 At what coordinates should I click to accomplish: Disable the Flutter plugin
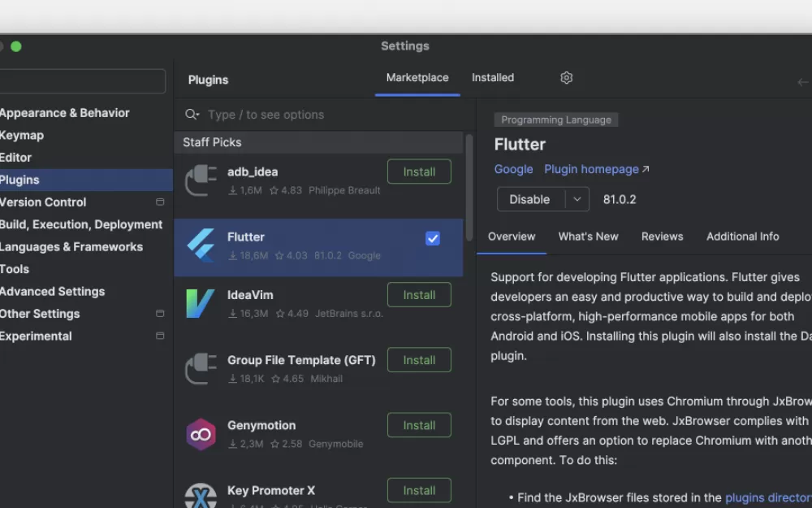[x=529, y=200]
